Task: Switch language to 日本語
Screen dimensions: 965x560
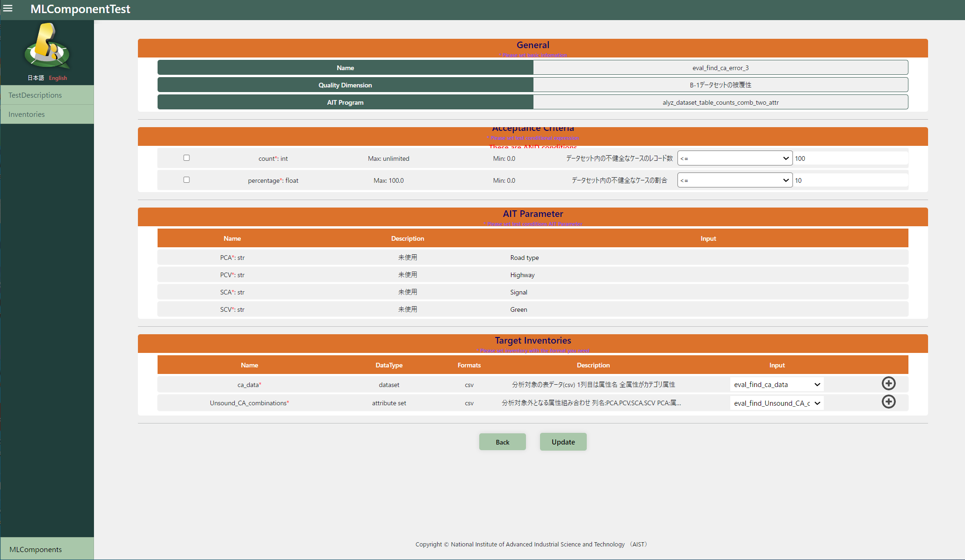Action: [x=36, y=78]
